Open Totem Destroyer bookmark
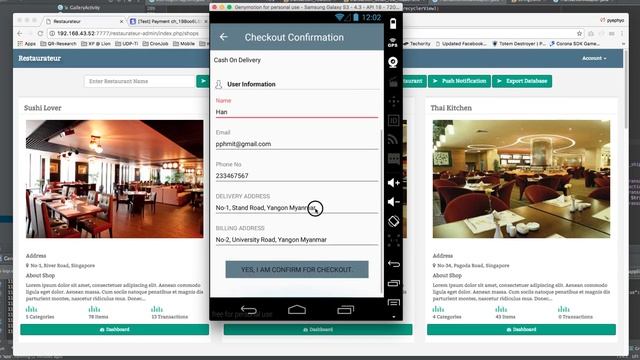Image resolution: width=640 pixels, height=360 pixels. click(519, 44)
